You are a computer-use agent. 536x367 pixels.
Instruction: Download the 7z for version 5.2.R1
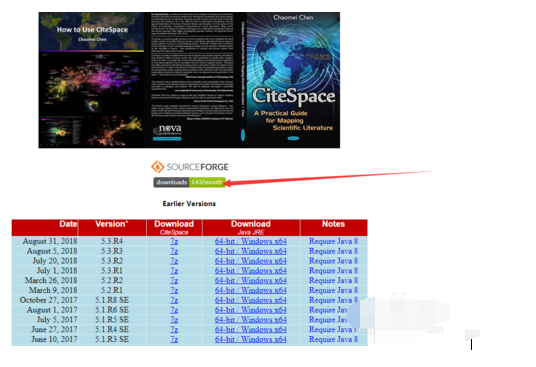click(174, 290)
